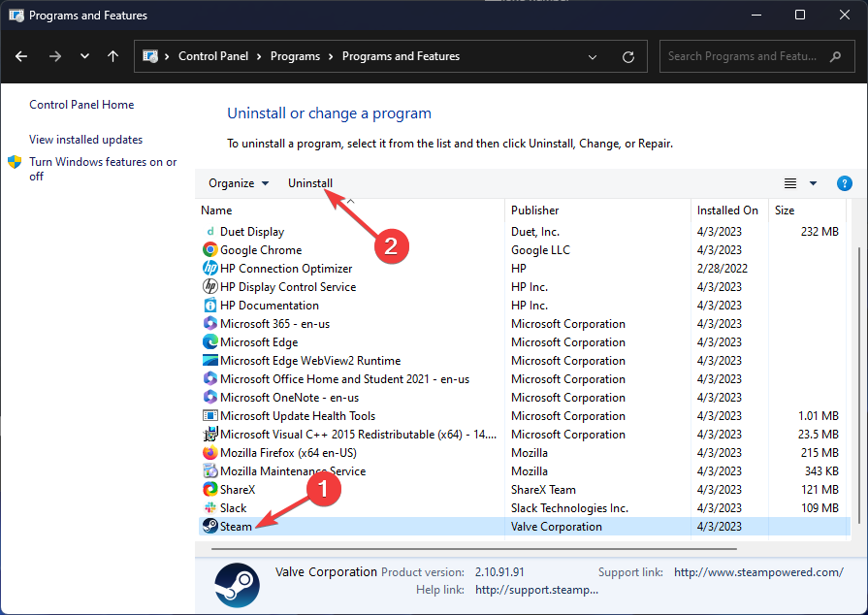Image resolution: width=868 pixels, height=615 pixels.
Task: Click the vertical scrollbar of program list
Action: tap(858, 385)
